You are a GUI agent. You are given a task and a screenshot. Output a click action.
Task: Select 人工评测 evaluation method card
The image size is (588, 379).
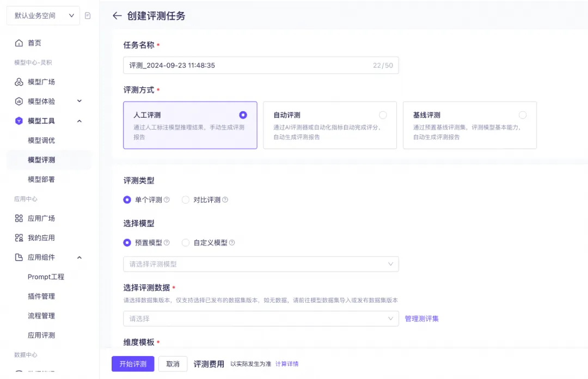pos(190,125)
